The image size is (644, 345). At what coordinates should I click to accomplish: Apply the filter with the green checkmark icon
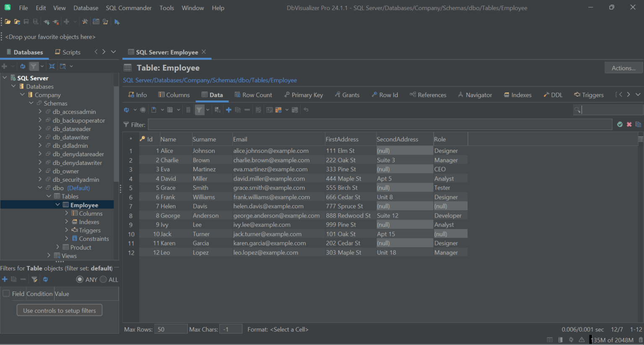pyautogui.click(x=620, y=124)
